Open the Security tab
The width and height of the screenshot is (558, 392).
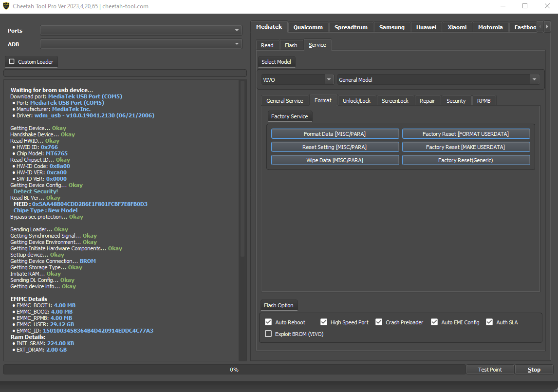(456, 101)
